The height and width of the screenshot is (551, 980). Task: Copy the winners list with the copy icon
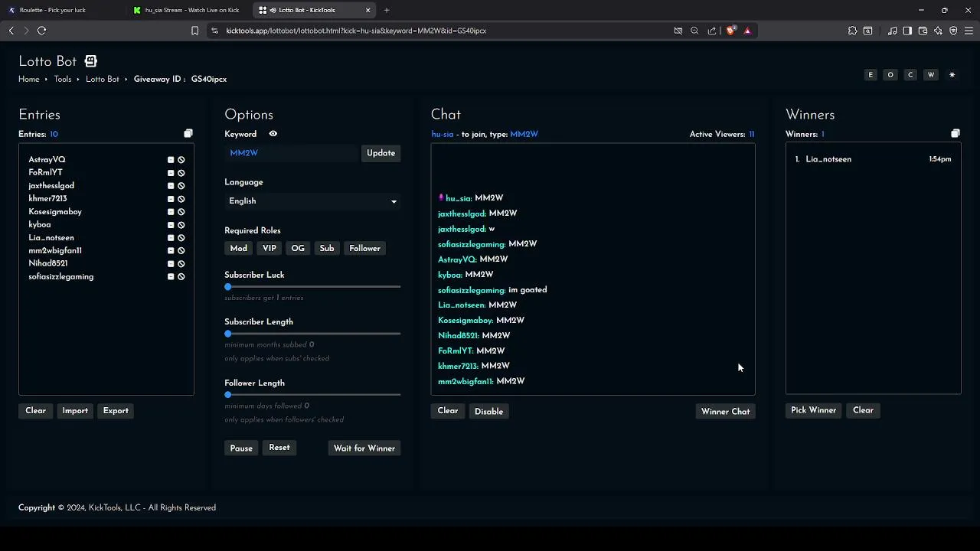tap(955, 134)
